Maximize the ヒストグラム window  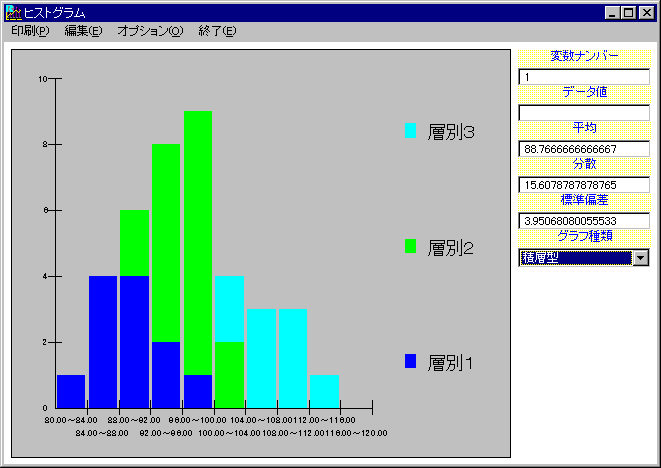tap(629, 13)
